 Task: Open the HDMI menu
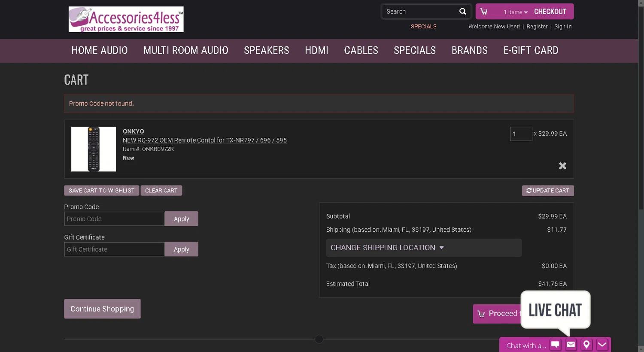(x=317, y=51)
